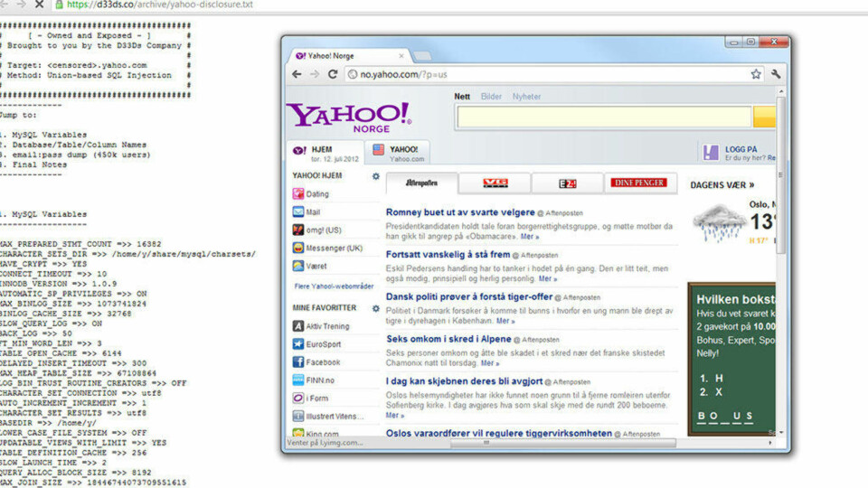The height and width of the screenshot is (488, 868).
Task: Select the Bilder search category
Action: click(491, 97)
